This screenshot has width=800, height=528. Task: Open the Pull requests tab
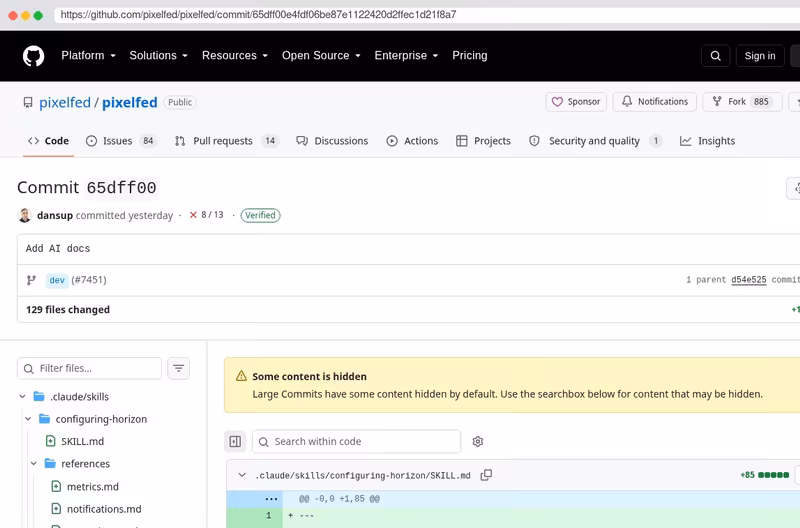pyautogui.click(x=227, y=141)
